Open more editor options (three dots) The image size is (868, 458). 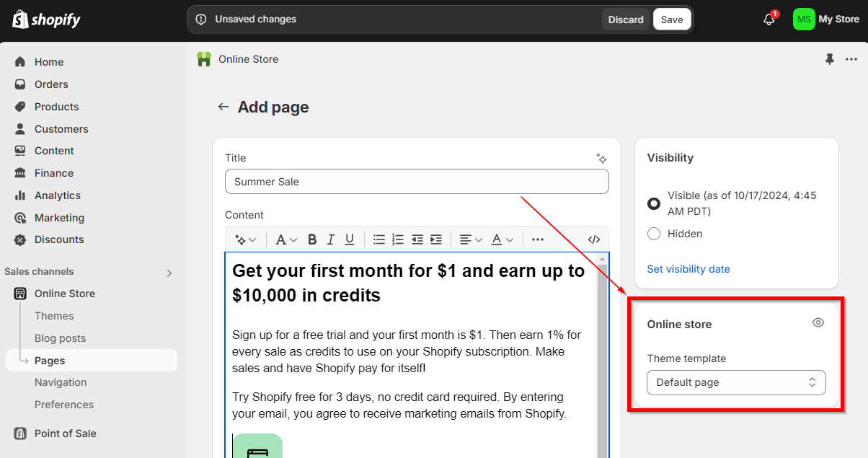(x=538, y=239)
